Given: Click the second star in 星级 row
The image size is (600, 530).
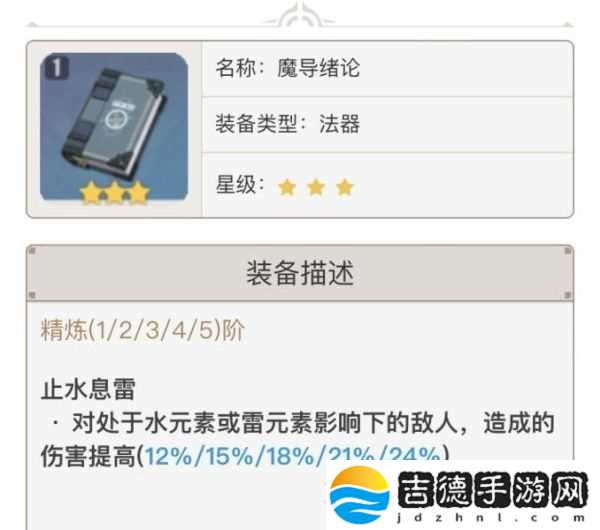Looking at the screenshot, I should (x=316, y=188).
